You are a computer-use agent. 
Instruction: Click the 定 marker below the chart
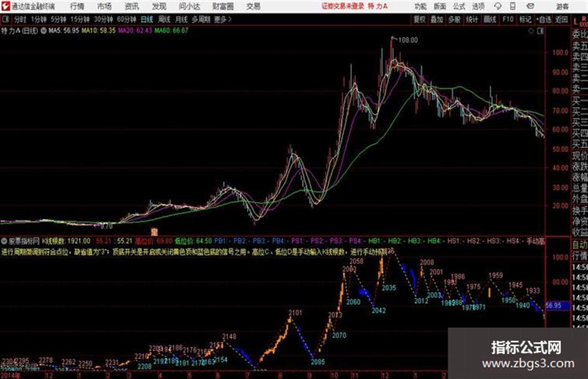154,232
